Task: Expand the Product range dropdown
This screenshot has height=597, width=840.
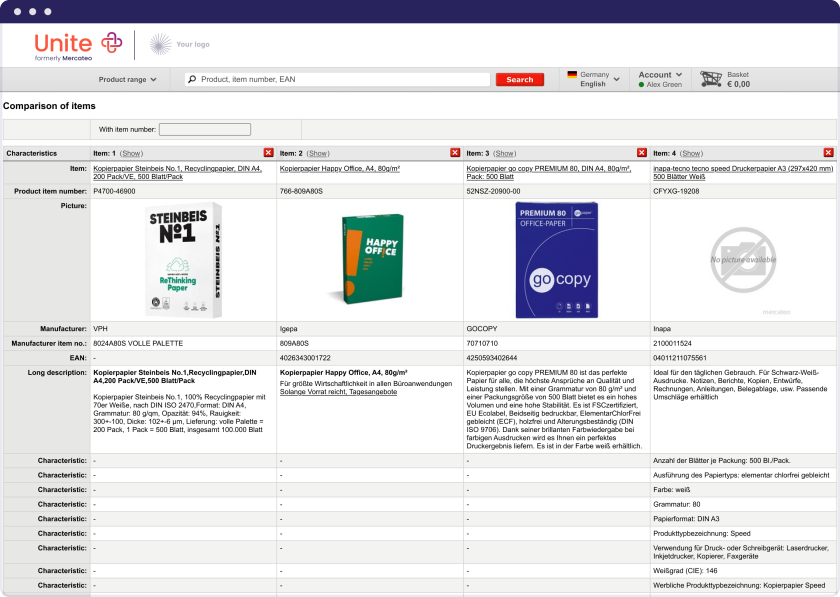Action: 127,80
